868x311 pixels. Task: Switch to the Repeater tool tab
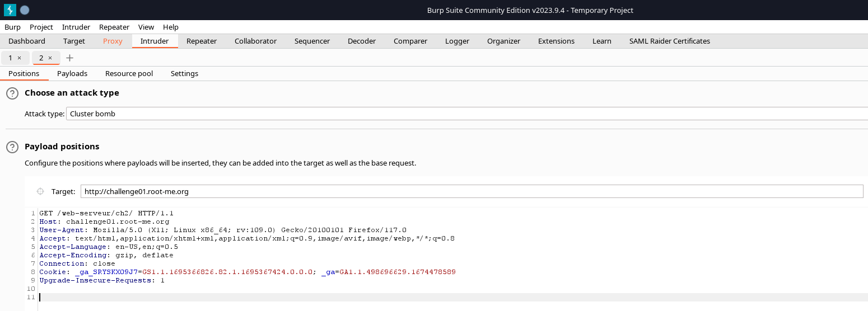pyautogui.click(x=202, y=41)
